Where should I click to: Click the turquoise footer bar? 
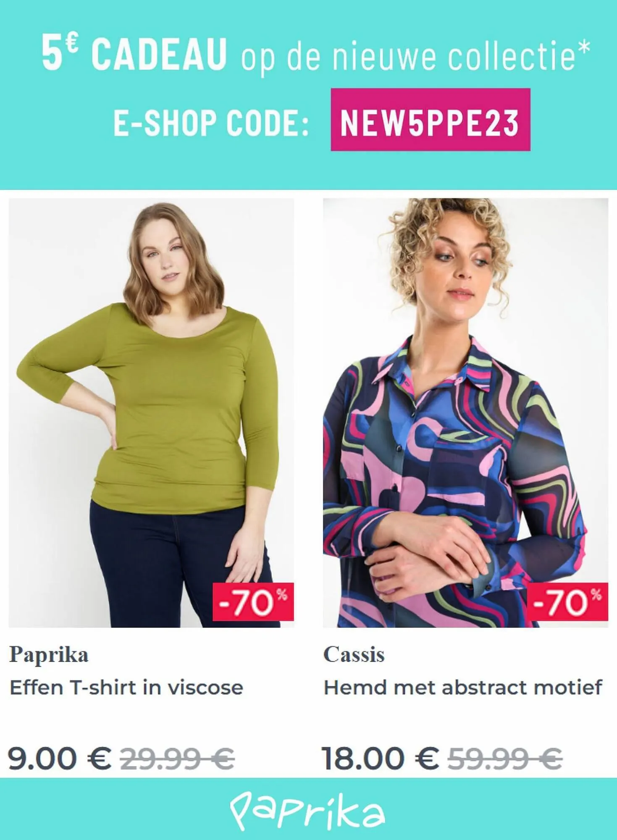pyautogui.click(x=308, y=809)
